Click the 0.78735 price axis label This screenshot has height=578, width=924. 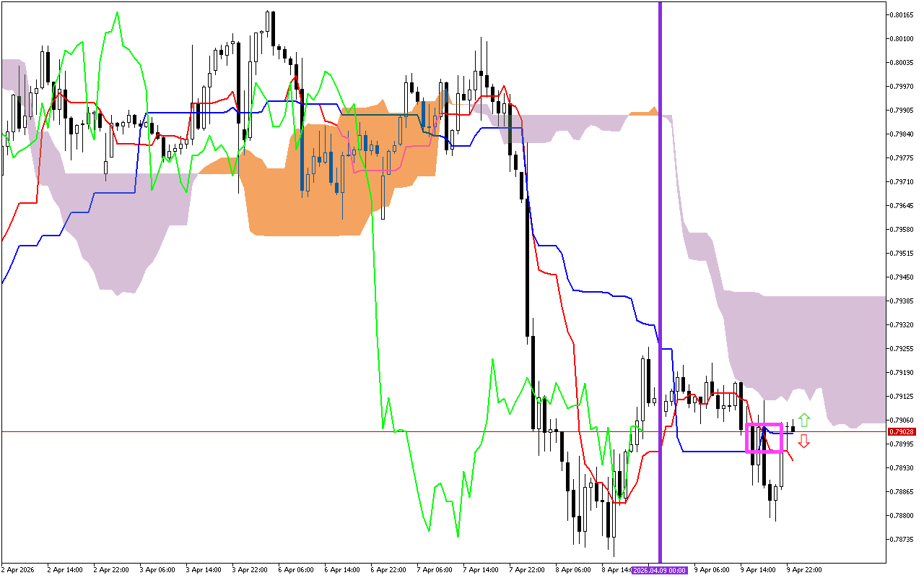pyautogui.click(x=903, y=540)
